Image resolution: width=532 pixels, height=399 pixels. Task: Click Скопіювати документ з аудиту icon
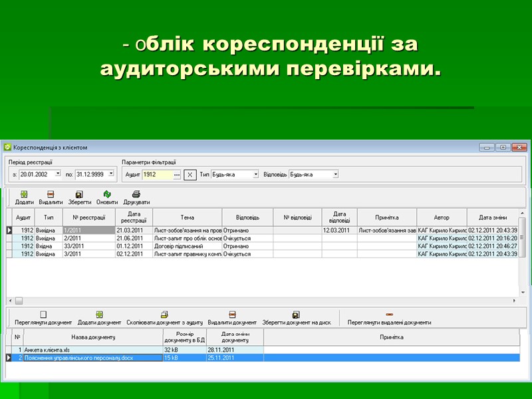(164, 315)
